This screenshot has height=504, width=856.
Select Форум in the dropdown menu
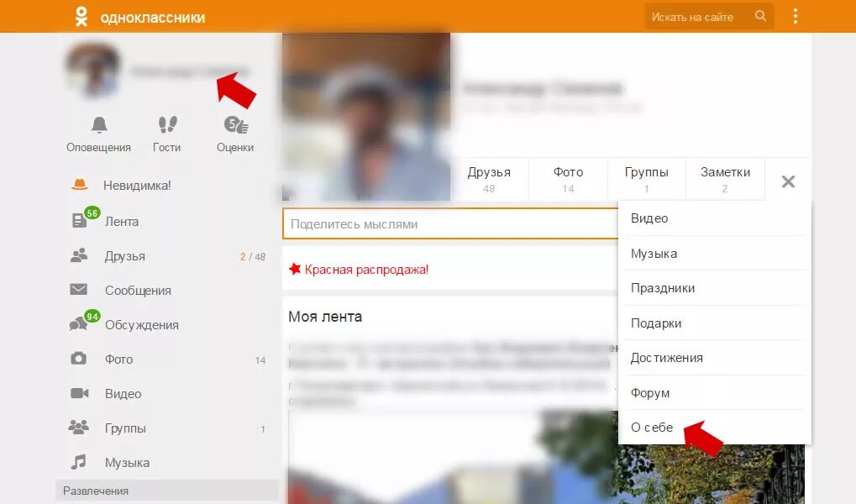coord(715,392)
